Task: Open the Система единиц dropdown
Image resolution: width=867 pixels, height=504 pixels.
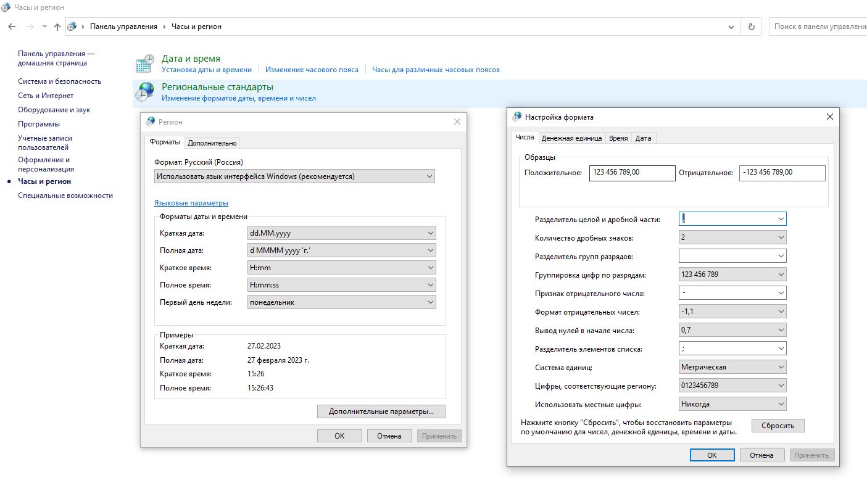Action: click(732, 366)
